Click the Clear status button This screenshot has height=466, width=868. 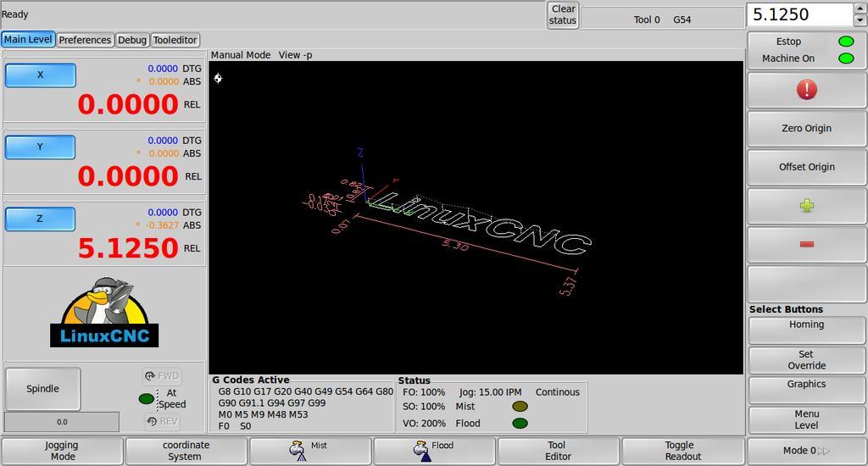563,15
